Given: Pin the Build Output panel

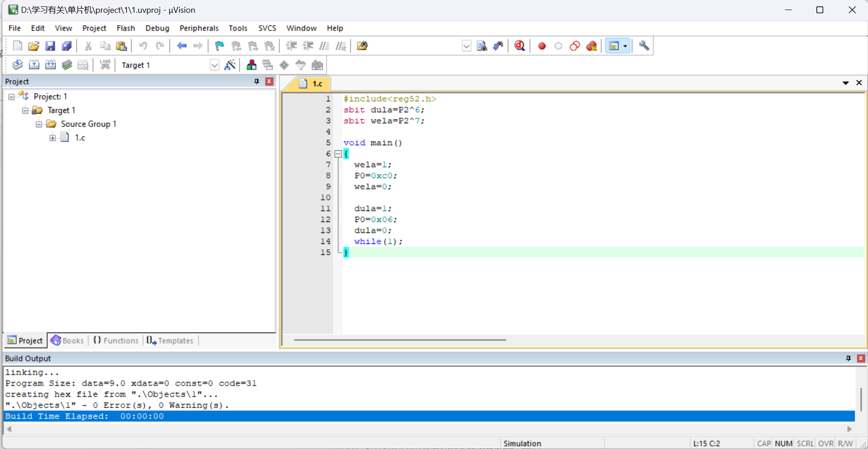Looking at the screenshot, I should coord(848,358).
